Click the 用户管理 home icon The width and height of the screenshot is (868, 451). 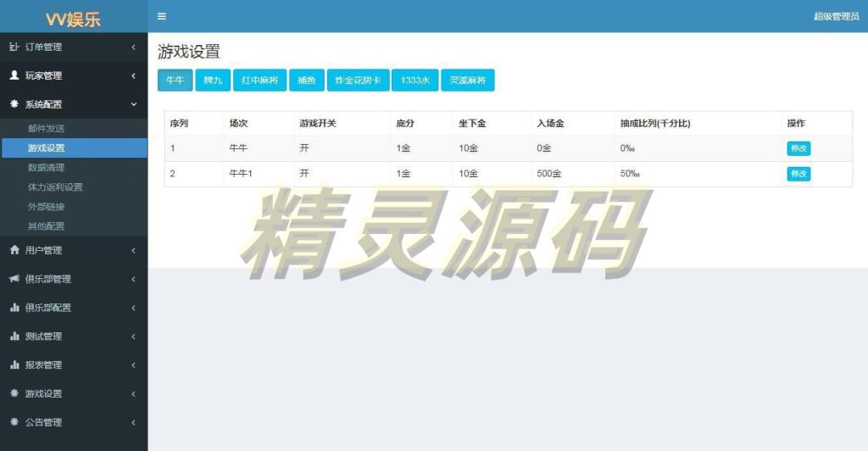pyautogui.click(x=14, y=250)
